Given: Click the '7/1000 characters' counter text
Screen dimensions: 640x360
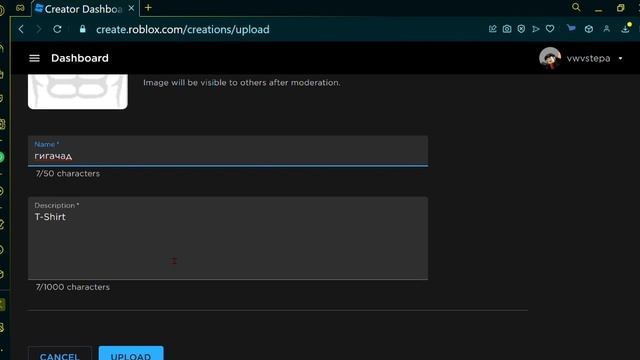Looking at the screenshot, I should pyautogui.click(x=73, y=287).
